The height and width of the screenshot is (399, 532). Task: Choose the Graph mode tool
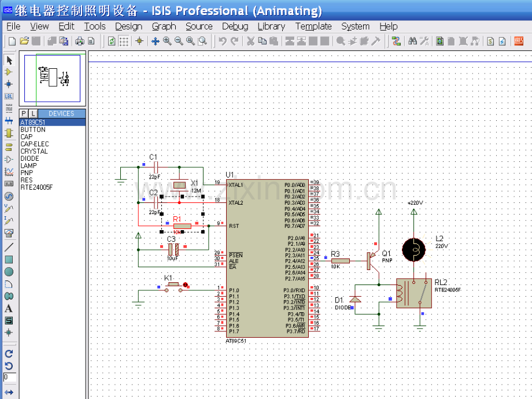click(9, 171)
